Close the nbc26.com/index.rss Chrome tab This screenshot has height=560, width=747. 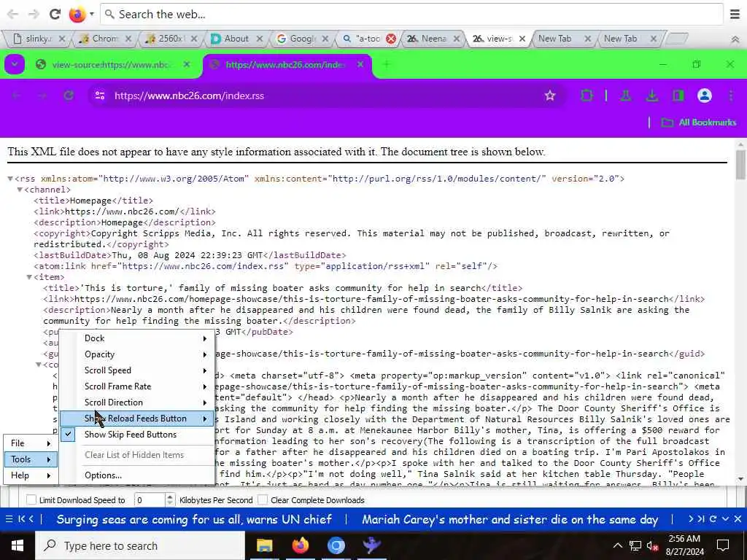click(360, 64)
